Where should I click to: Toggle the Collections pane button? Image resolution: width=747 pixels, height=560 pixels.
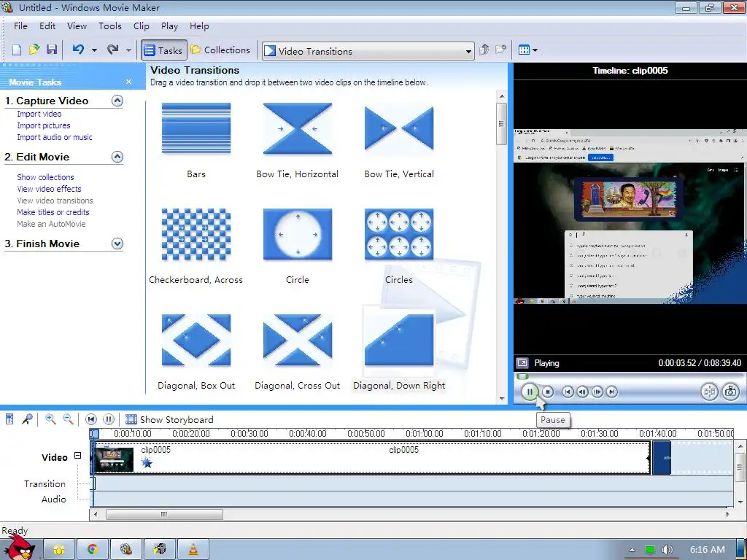tap(220, 50)
